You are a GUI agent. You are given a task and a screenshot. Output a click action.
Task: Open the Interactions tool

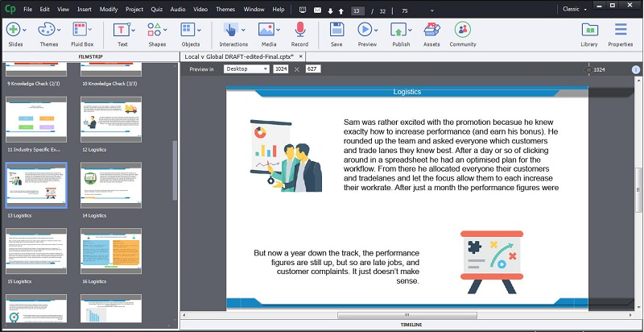(230, 30)
